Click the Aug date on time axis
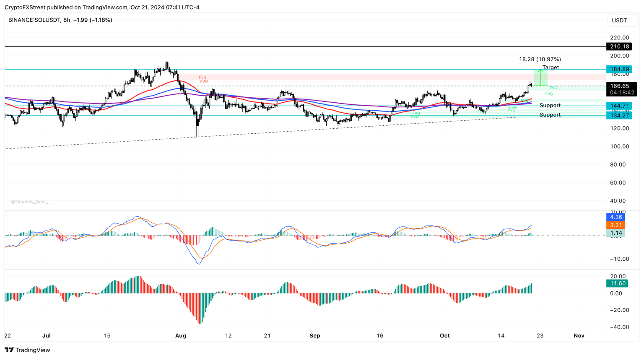 [180, 335]
